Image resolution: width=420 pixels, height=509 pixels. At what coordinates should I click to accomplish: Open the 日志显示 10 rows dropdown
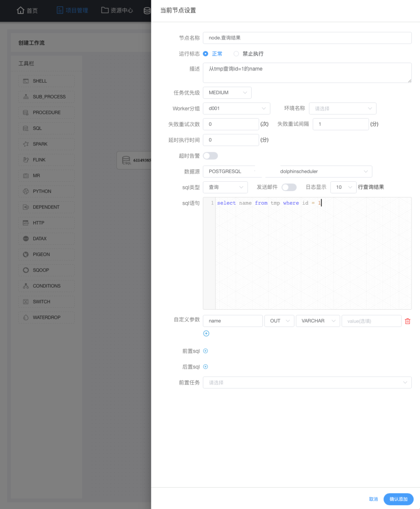click(343, 187)
